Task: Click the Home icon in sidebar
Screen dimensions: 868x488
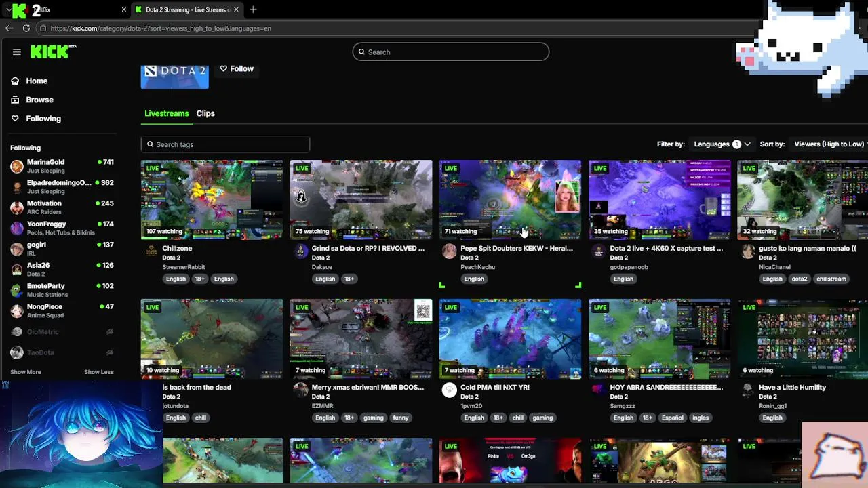Action: click(15, 81)
